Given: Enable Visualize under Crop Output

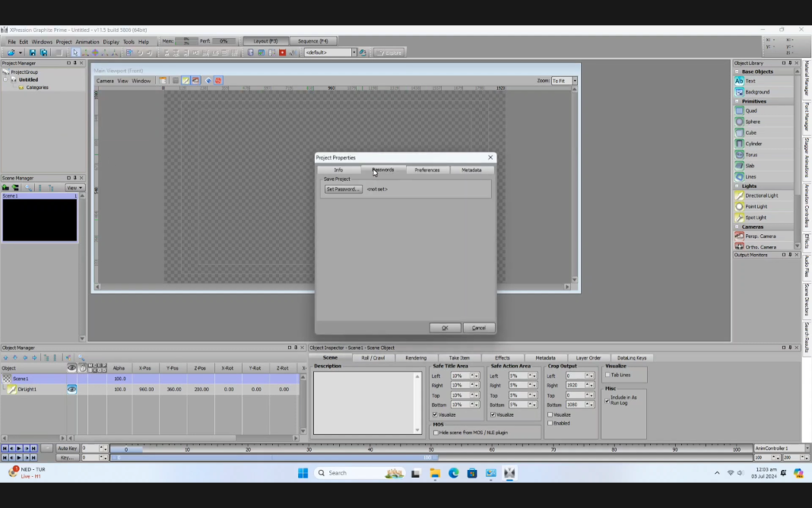Looking at the screenshot, I should [550, 414].
